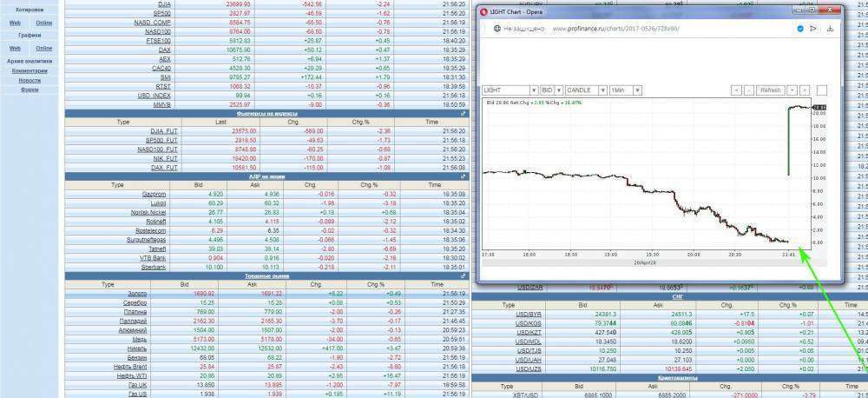This screenshot has width=868, height=398.
Task: Open the DJIA_FUT futures link
Action: pos(164,131)
